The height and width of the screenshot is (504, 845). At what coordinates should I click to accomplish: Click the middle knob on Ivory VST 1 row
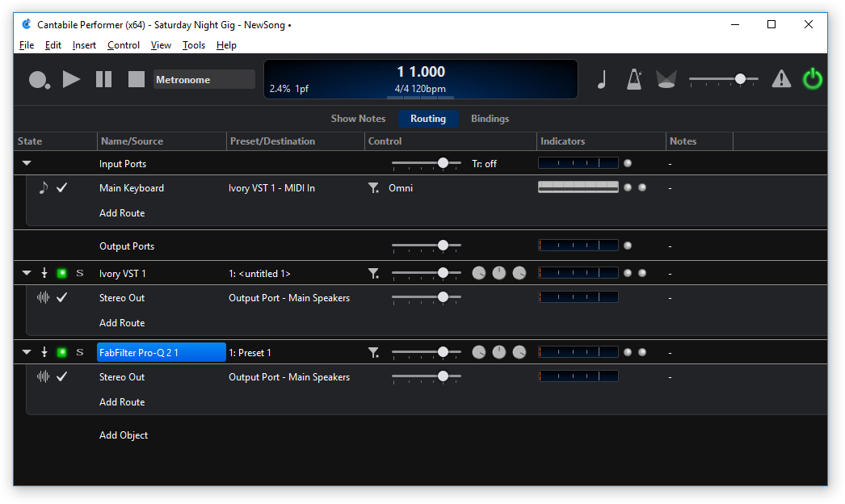click(x=499, y=273)
